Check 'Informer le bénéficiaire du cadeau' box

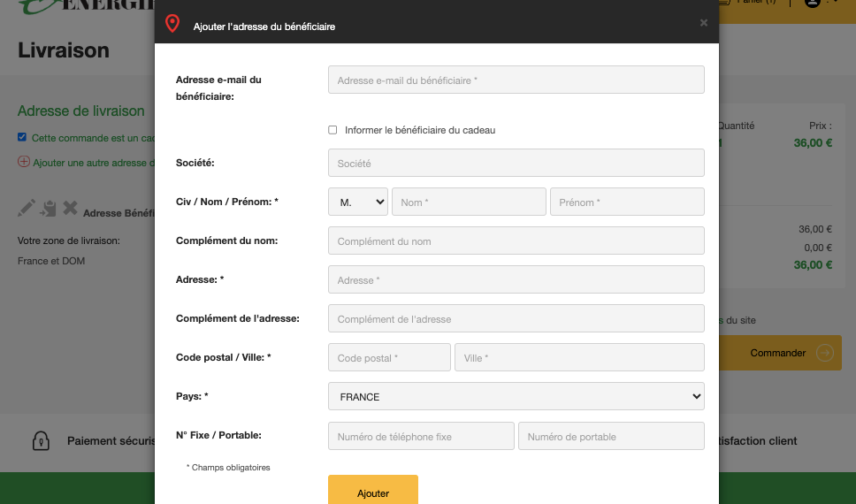pyautogui.click(x=332, y=130)
